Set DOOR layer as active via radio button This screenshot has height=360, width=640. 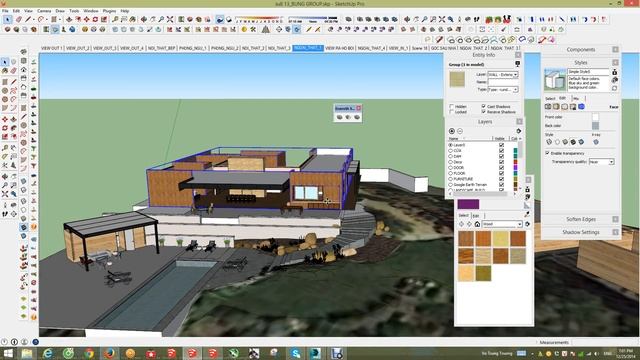(451, 168)
